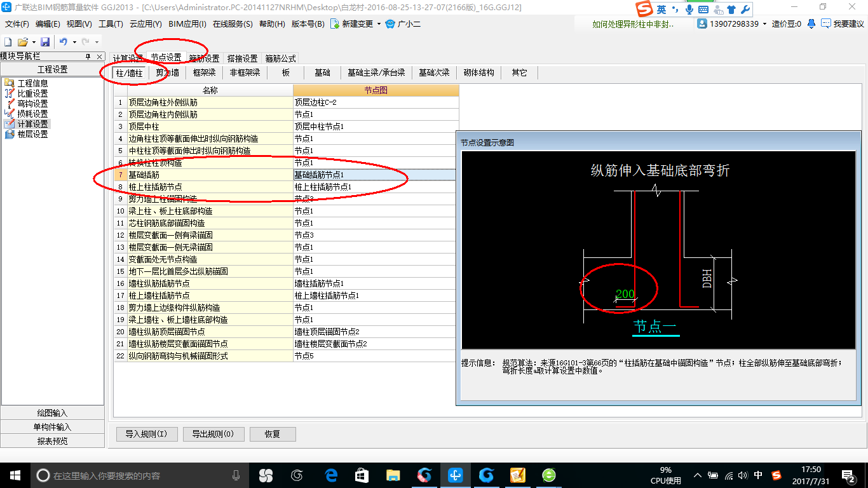Toggle Sogou 英 language mode
Image resolution: width=868 pixels, height=488 pixels.
[x=661, y=10]
